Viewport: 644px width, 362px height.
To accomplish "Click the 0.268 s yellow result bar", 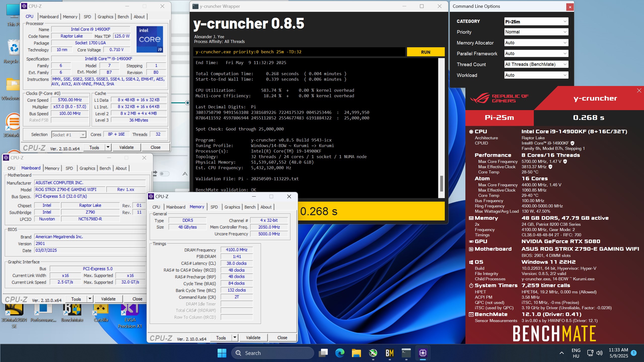I will [371, 211].
